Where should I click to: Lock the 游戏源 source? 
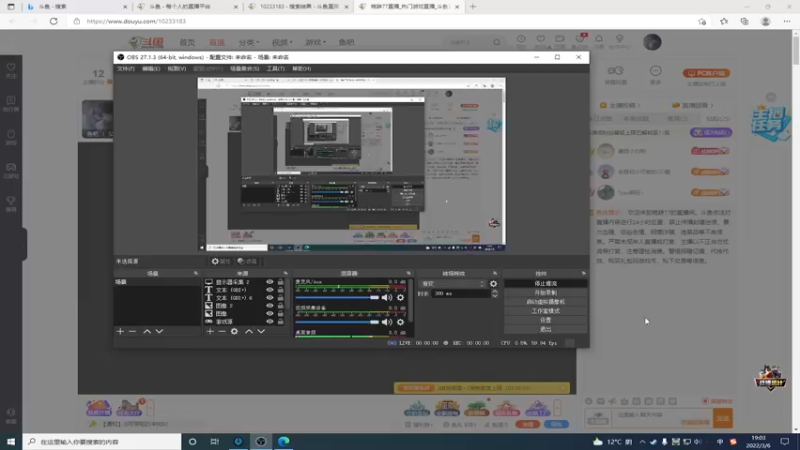click(x=281, y=321)
